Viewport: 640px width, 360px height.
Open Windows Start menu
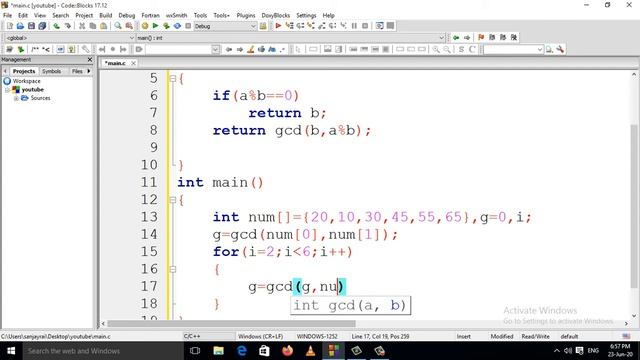point(11,351)
